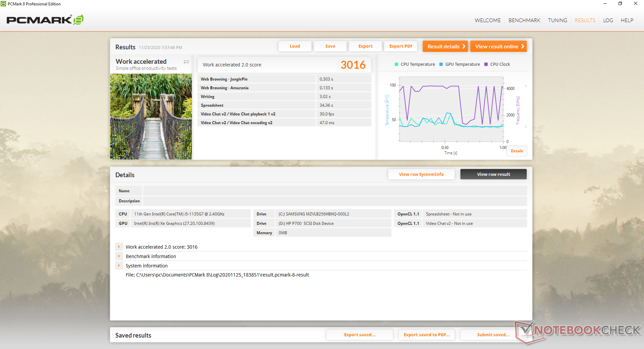Click the temperature and clock chart
The image size is (644, 349).
451,109
